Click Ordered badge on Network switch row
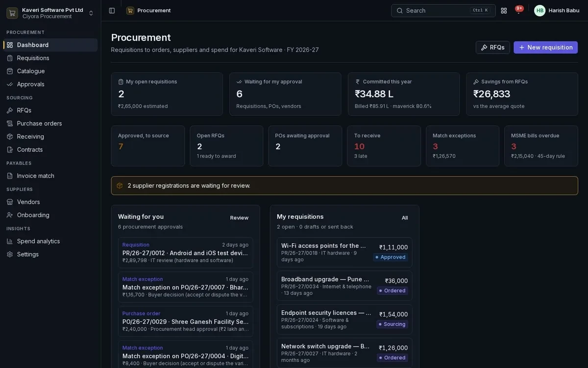Viewport: 588px width, 368px height. click(x=392, y=358)
